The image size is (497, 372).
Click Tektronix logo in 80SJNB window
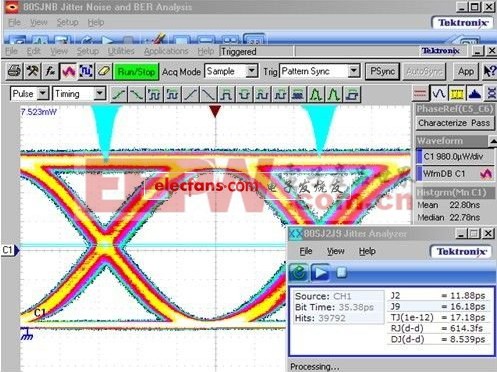click(463, 23)
